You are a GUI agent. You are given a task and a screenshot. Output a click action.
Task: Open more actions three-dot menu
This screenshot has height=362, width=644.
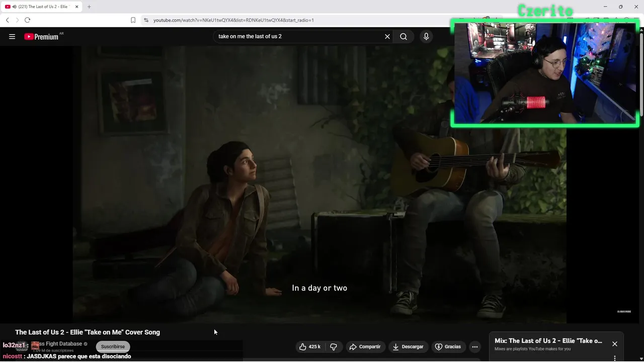474,346
